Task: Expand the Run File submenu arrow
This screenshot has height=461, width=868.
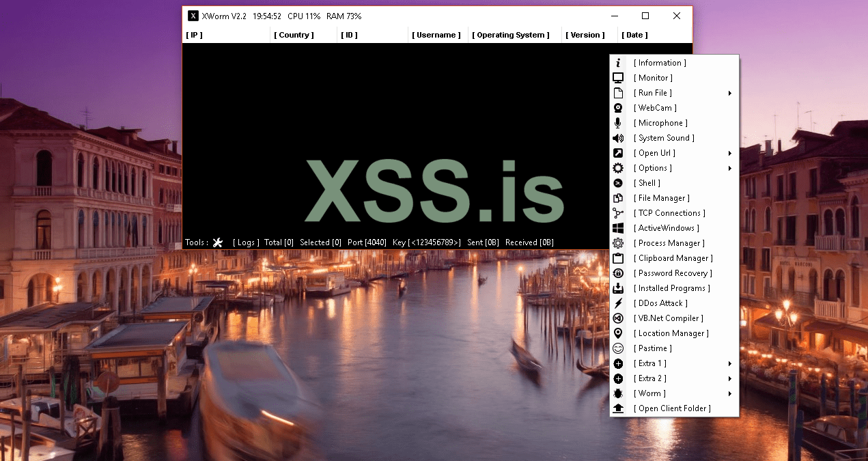Action: point(730,93)
